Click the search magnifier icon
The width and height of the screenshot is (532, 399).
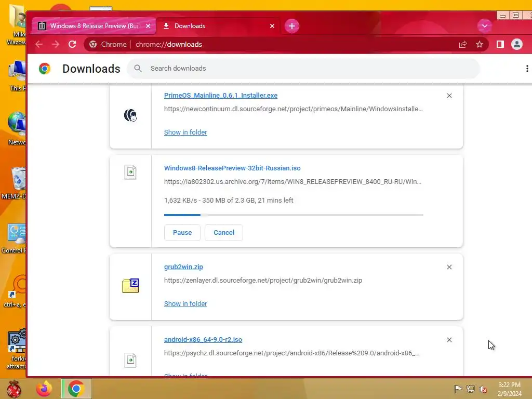pyautogui.click(x=138, y=69)
